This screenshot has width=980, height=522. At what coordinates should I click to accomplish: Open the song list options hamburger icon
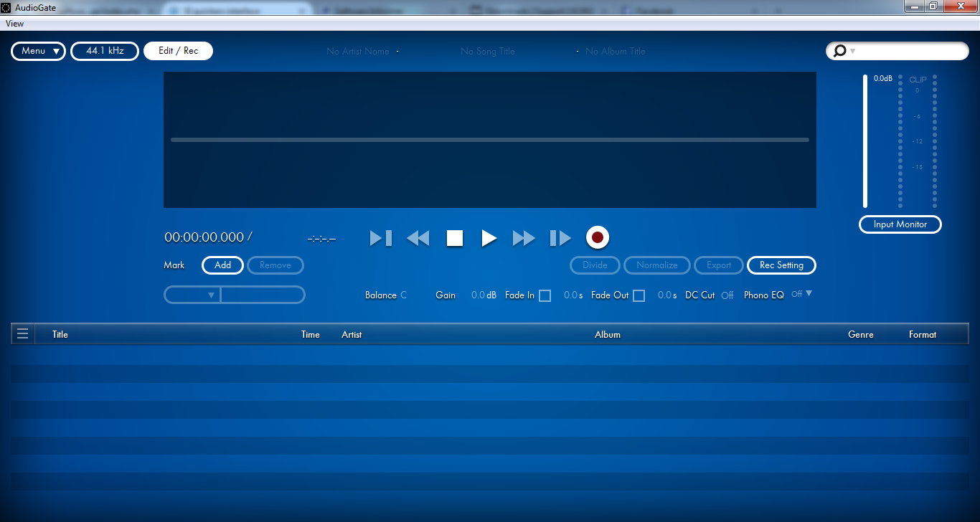point(22,333)
